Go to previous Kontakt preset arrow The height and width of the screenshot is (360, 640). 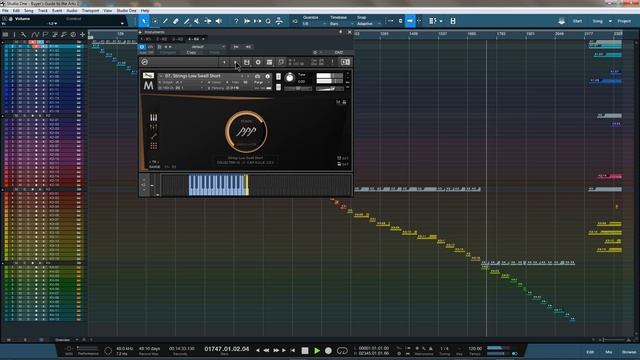(224, 62)
